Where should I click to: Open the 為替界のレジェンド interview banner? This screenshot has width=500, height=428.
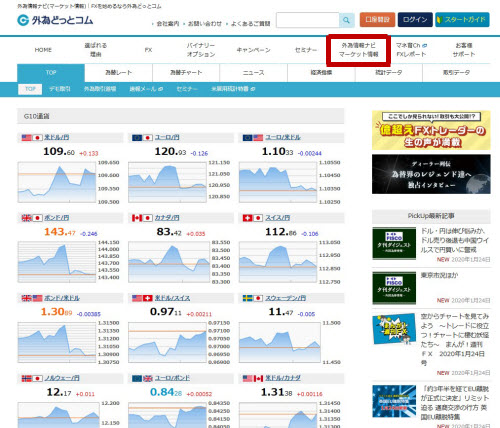point(431,174)
